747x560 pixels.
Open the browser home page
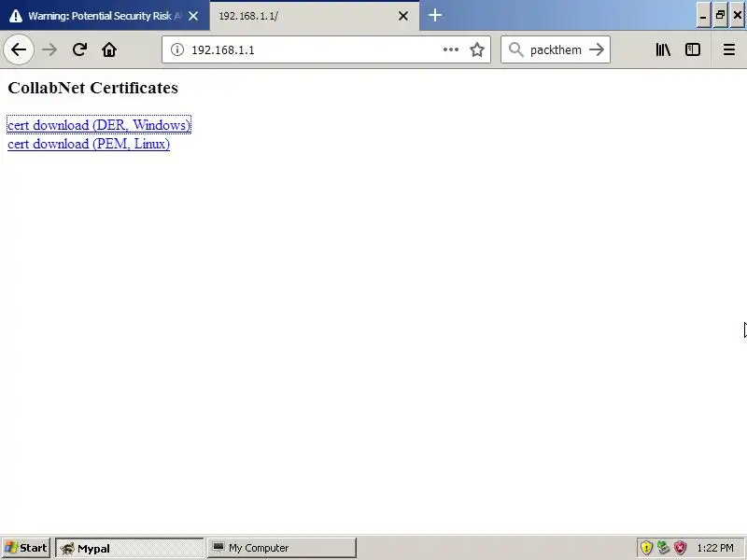[109, 49]
